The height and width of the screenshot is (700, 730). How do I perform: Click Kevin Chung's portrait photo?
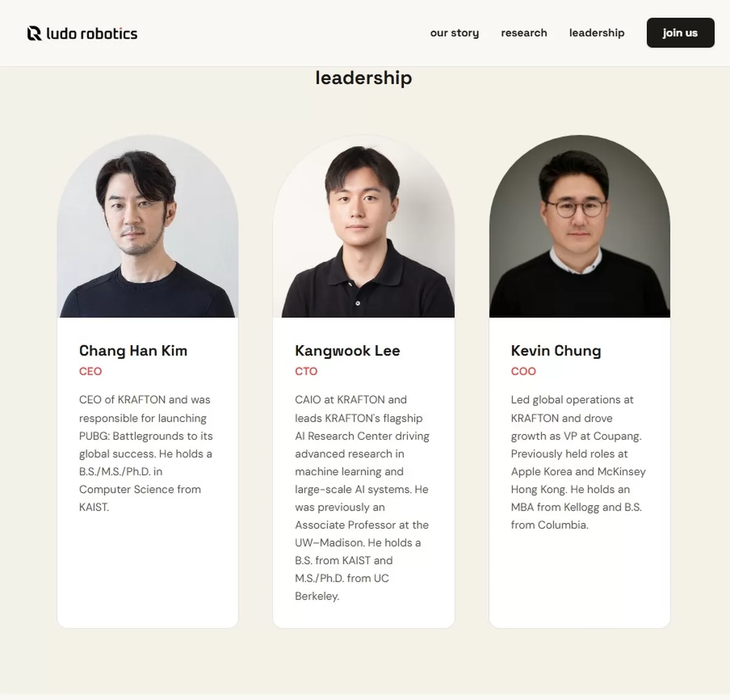point(580,226)
